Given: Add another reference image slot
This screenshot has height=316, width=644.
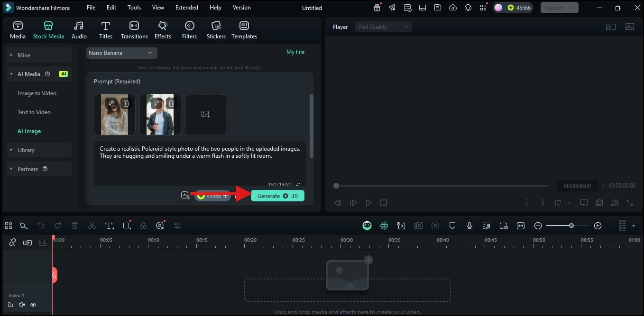Looking at the screenshot, I should click(x=205, y=114).
